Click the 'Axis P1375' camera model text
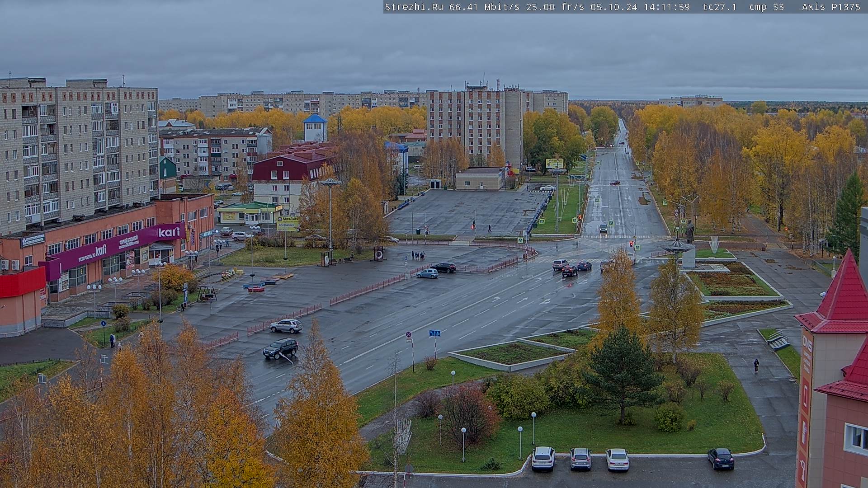 [x=831, y=7]
